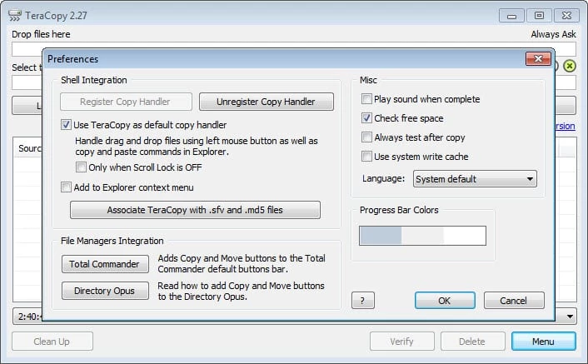The width and height of the screenshot is (588, 364).
Task: Check Add to Explorer context menu
Action: pos(67,187)
